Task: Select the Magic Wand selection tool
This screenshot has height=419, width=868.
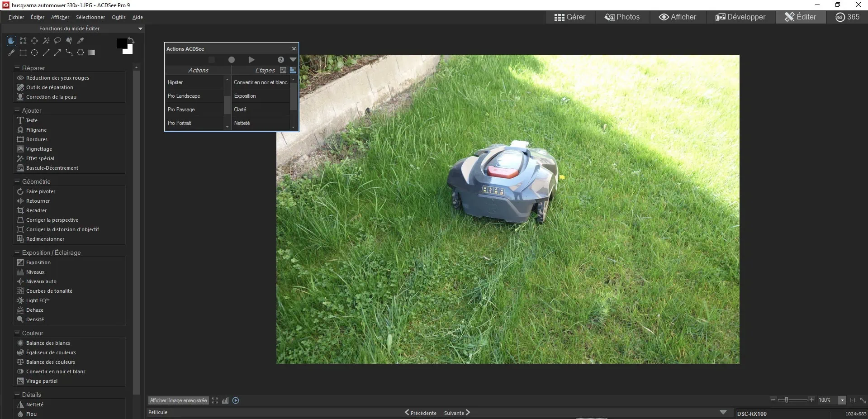Action: (x=46, y=41)
